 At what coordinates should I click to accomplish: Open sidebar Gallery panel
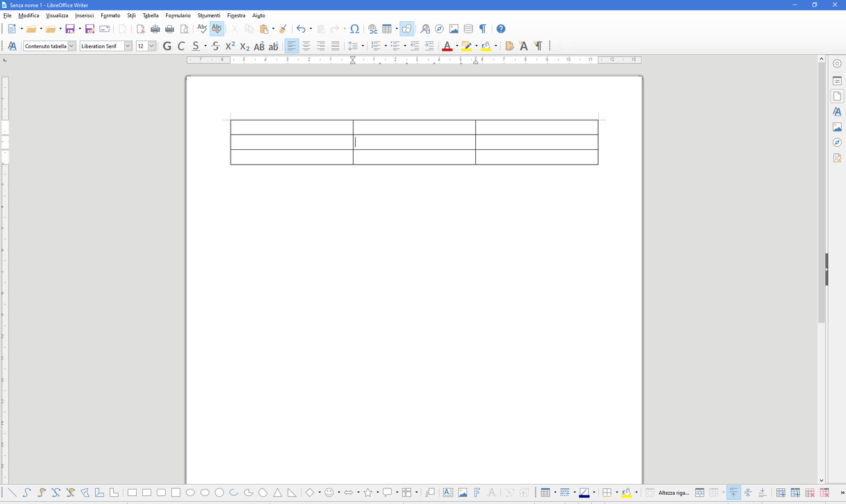coord(837,127)
